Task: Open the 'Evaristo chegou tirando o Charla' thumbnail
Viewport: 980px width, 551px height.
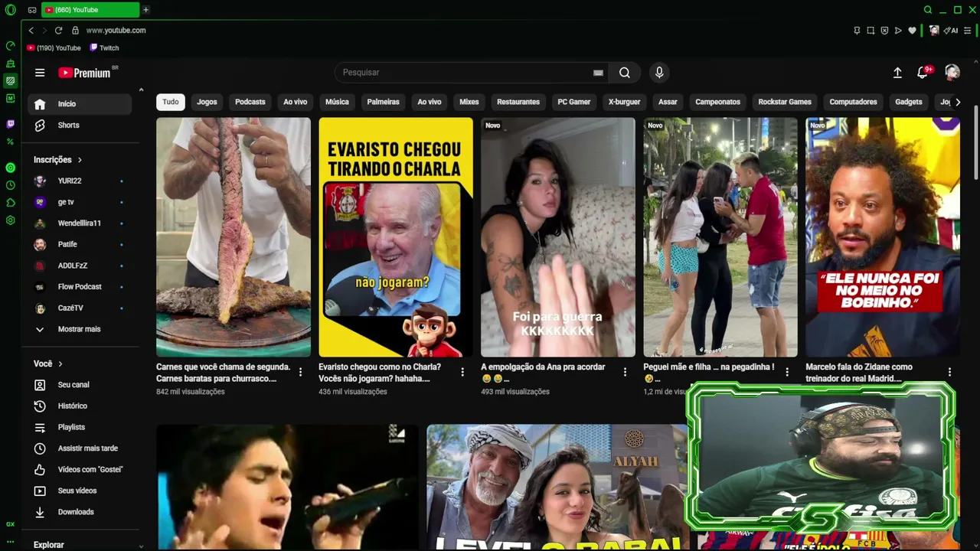Action: pyautogui.click(x=396, y=237)
